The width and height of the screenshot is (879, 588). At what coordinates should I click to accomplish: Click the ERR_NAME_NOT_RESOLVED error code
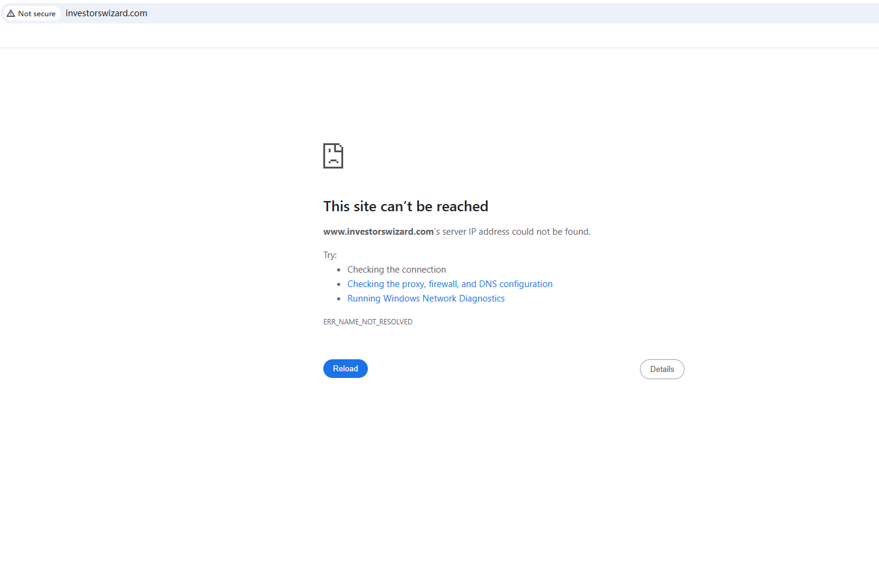(x=368, y=322)
